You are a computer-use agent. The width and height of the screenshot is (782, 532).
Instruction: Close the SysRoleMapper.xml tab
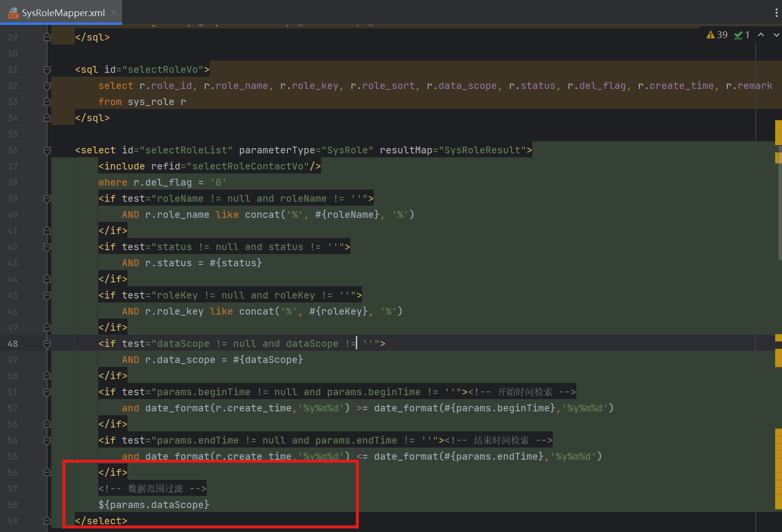click(x=114, y=13)
